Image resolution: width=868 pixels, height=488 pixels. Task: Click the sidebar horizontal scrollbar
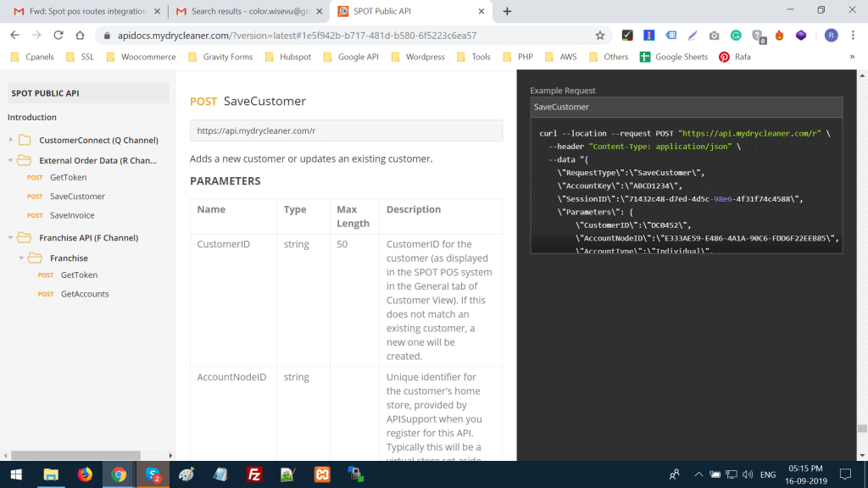click(x=75, y=455)
